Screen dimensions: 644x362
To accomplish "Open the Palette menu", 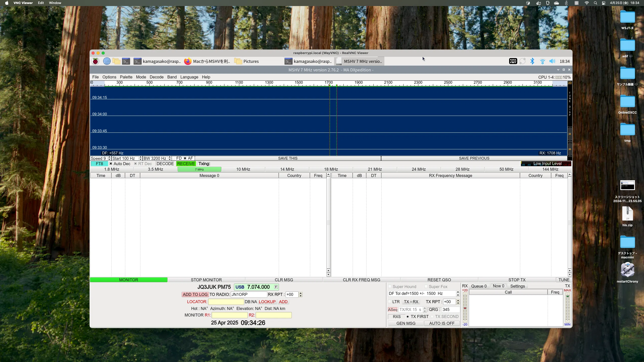I will click(x=126, y=77).
